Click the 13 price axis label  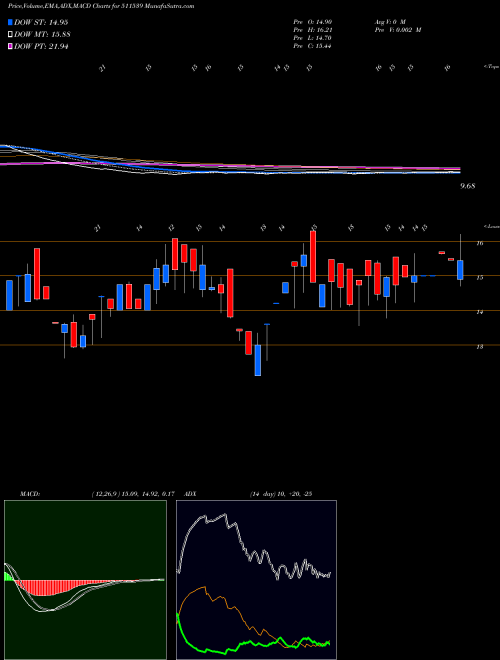point(480,347)
